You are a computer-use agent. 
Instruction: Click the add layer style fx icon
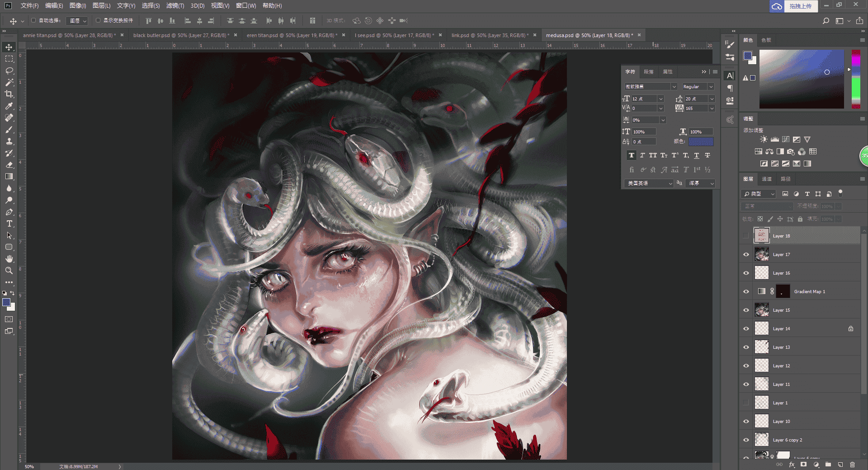pyautogui.click(x=792, y=465)
